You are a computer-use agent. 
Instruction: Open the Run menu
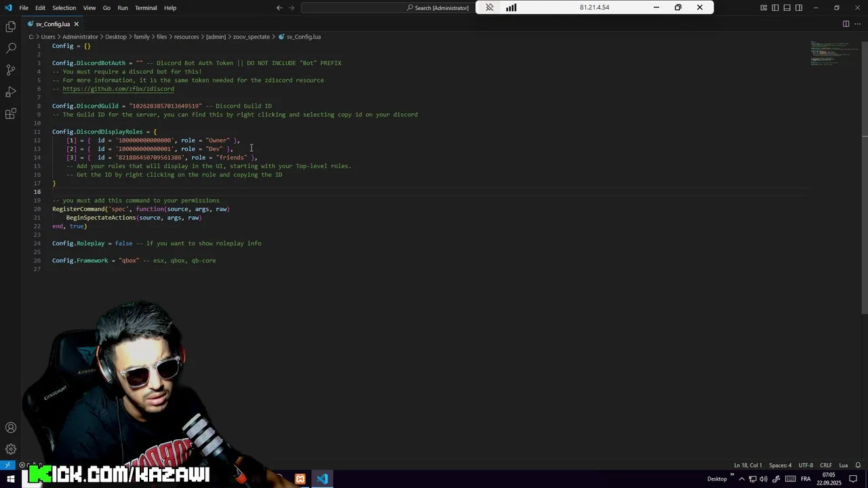tap(123, 7)
